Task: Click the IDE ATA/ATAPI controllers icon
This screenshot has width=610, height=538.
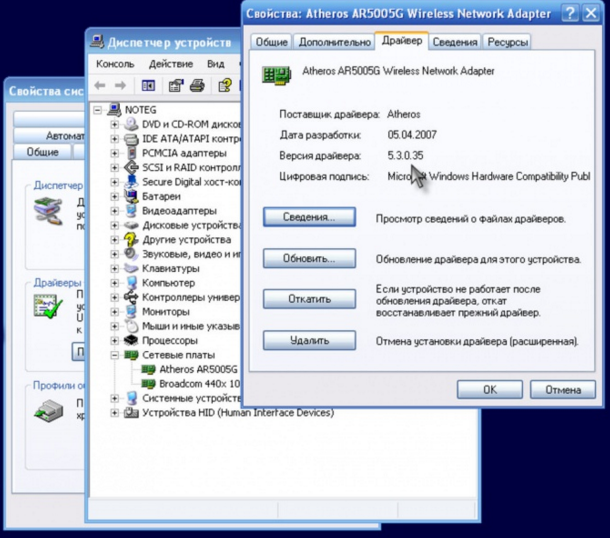Action: tap(131, 138)
